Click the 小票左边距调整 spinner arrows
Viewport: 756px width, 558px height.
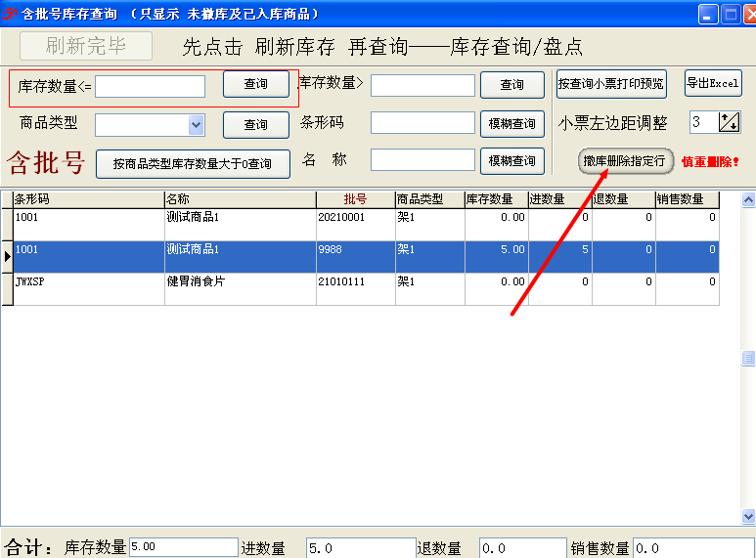[x=729, y=122]
